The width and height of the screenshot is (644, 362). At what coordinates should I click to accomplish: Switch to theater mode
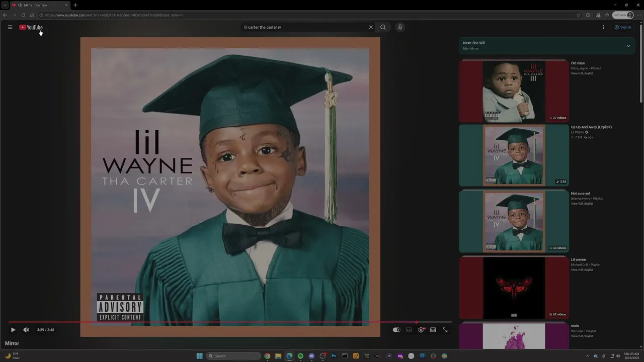[433, 330]
